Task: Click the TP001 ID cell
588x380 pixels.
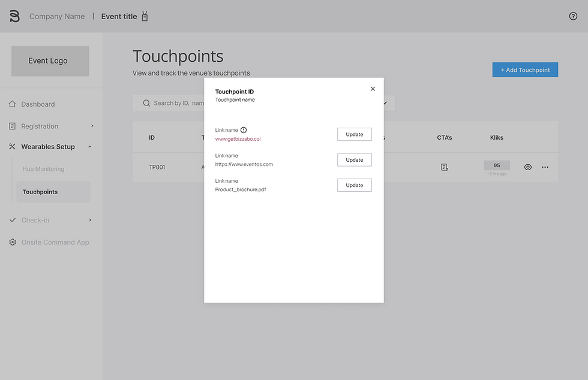Action: [157, 167]
